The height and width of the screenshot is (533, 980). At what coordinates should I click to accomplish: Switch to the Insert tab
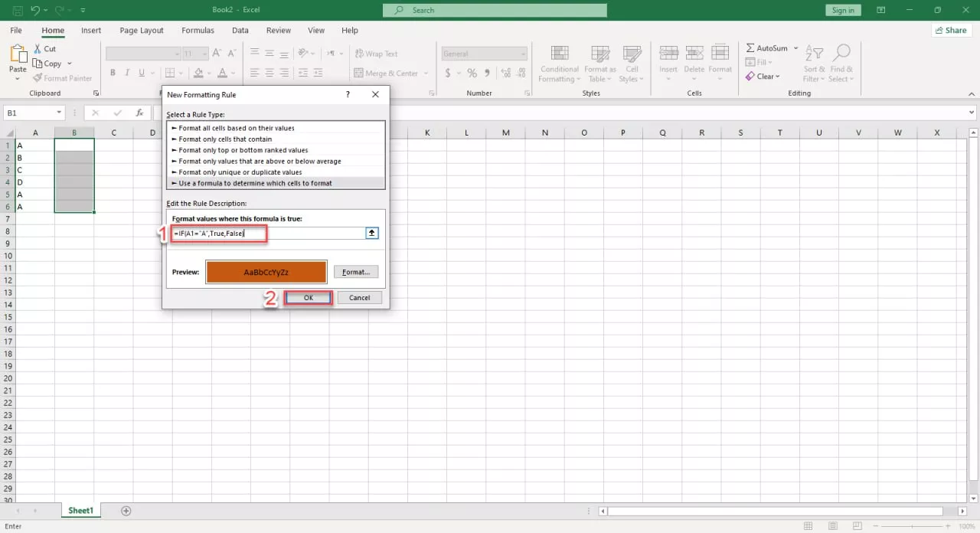91,31
